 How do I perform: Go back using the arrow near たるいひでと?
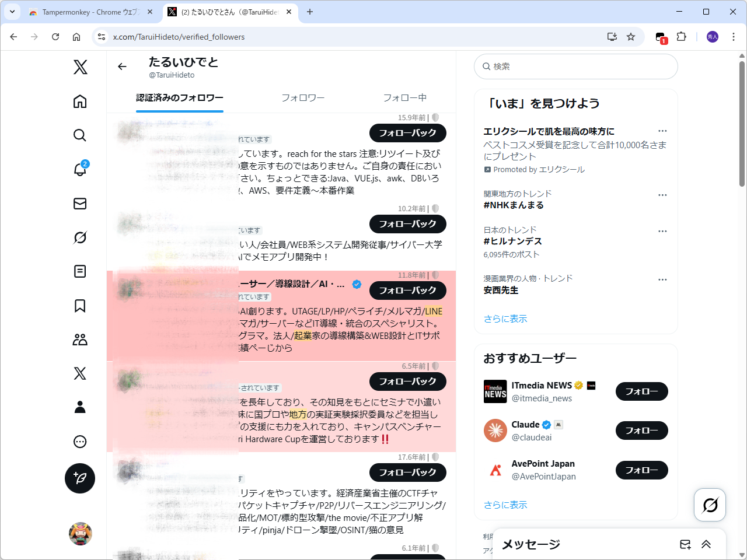[x=121, y=66]
